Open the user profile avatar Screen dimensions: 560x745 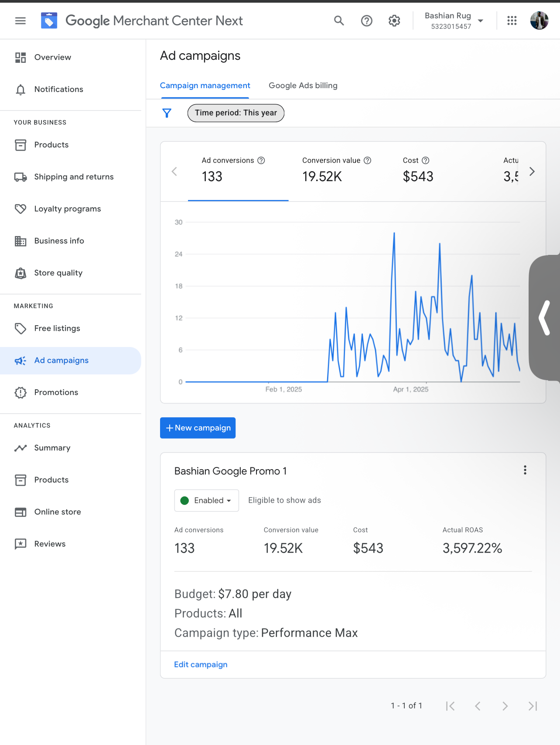(539, 21)
